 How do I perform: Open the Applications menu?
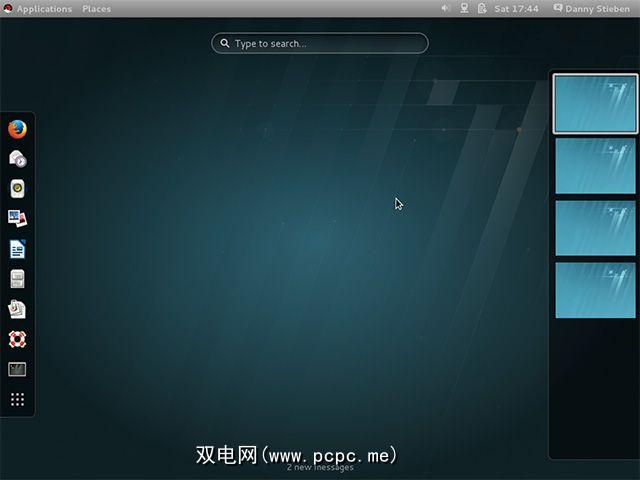pos(44,9)
